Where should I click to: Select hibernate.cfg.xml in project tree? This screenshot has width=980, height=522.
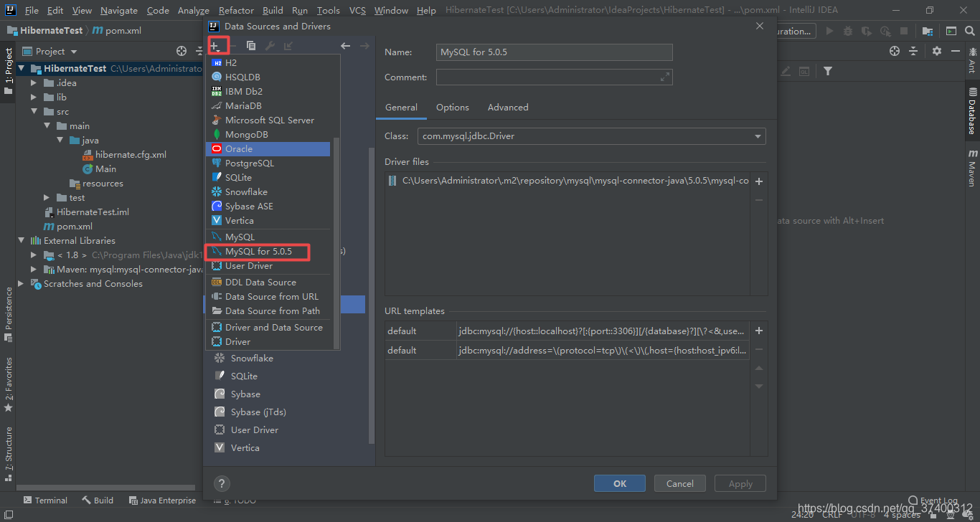coord(125,154)
